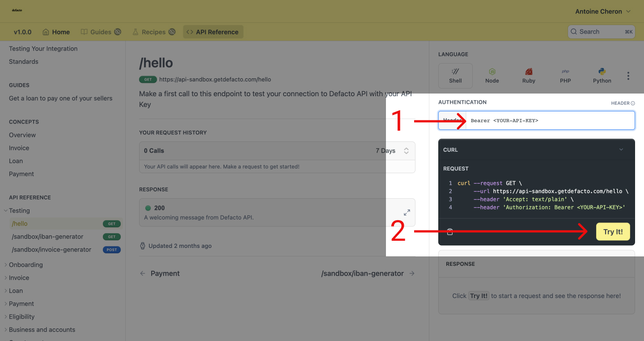This screenshot has height=341, width=644.
Task: Expand the Eligibility section
Action: [19, 316]
